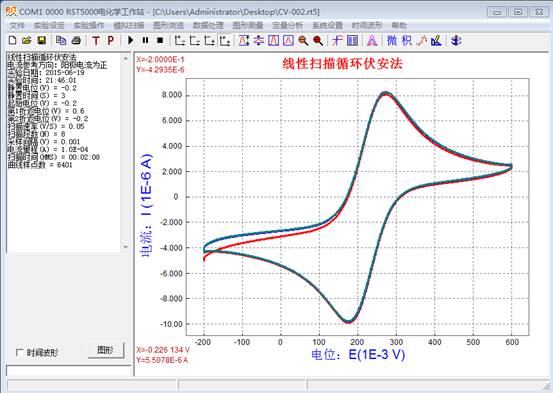Click the info panel scrollbar up arrow
553x393 pixels.
126,58
